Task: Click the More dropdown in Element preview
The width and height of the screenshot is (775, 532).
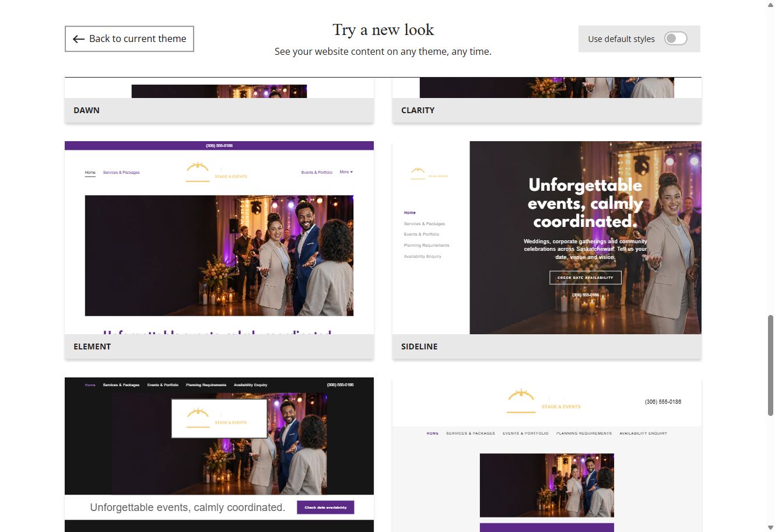Action: point(346,172)
